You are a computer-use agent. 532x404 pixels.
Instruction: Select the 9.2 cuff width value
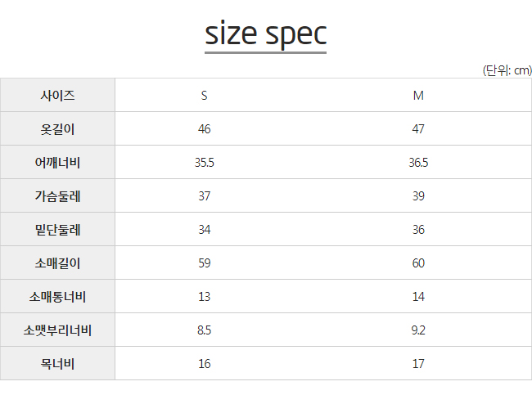point(418,330)
